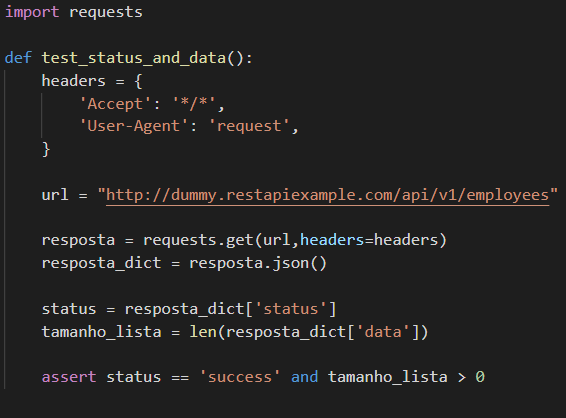This screenshot has width=566, height=418.
Task: Click the resposta_dict variable definition
Action: 101,264
